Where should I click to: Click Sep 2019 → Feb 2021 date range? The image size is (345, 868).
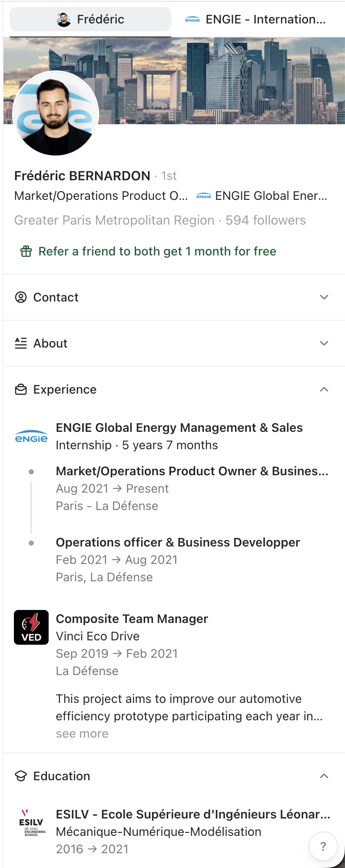click(x=117, y=654)
